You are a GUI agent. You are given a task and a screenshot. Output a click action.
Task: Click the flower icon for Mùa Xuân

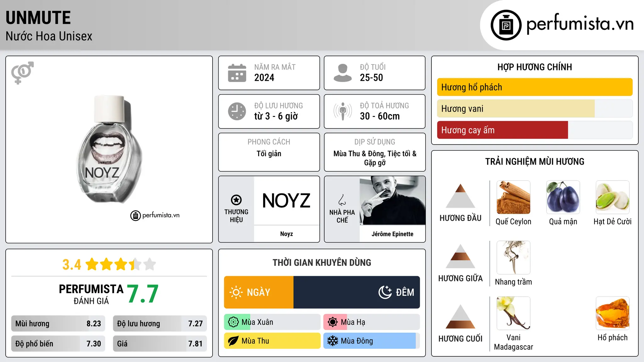[233, 322]
